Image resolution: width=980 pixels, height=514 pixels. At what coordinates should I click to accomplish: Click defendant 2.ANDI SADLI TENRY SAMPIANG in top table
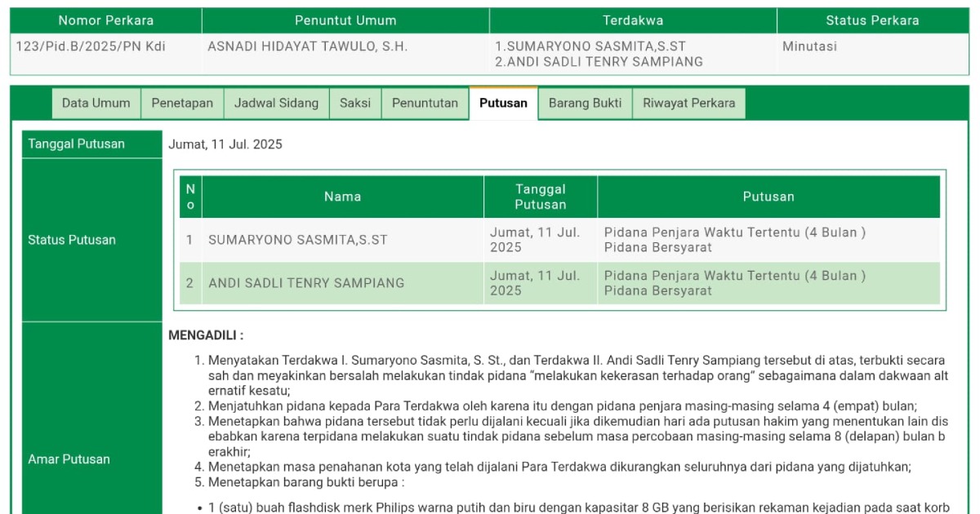pos(599,62)
